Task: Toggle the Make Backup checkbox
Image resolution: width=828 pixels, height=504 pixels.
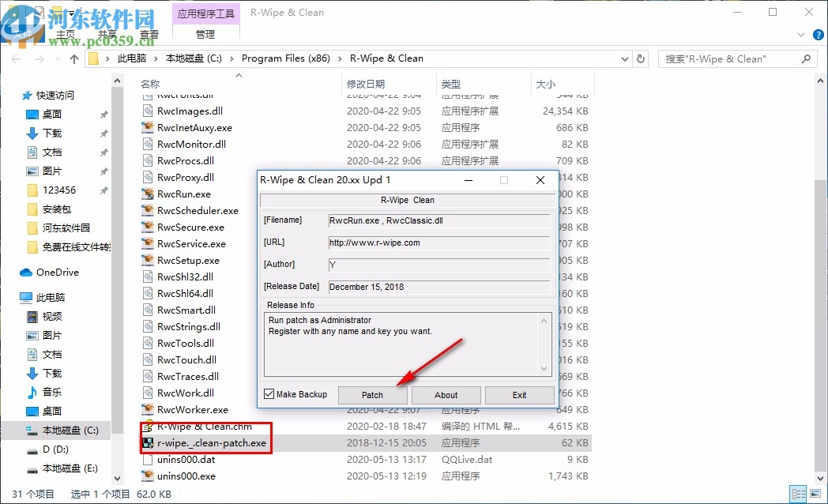Action: [269, 393]
